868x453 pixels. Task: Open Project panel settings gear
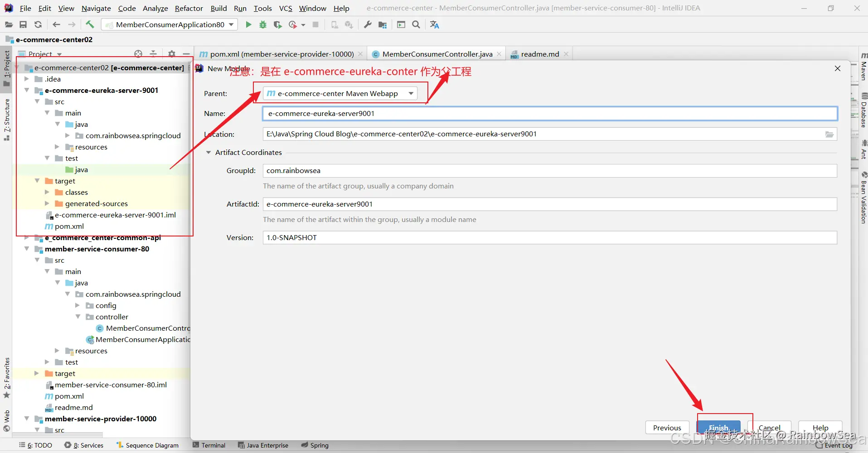[171, 54]
